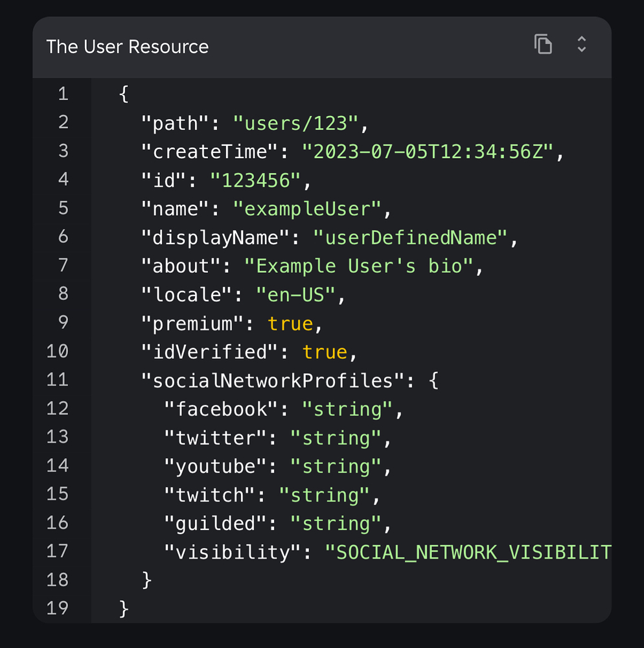
Task: Select line number 11 in the gutter
Action: coord(58,380)
